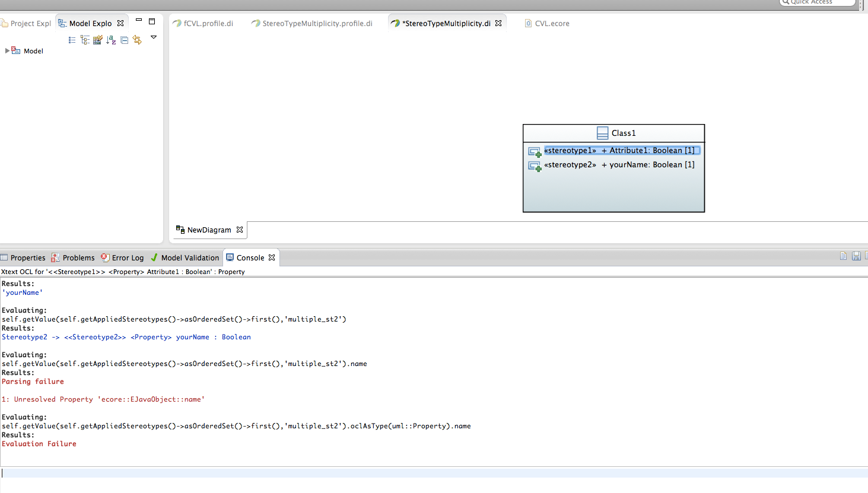The height and width of the screenshot is (493, 868).
Task: Switch to the CVL.ecore editor tab
Action: pyautogui.click(x=547, y=24)
